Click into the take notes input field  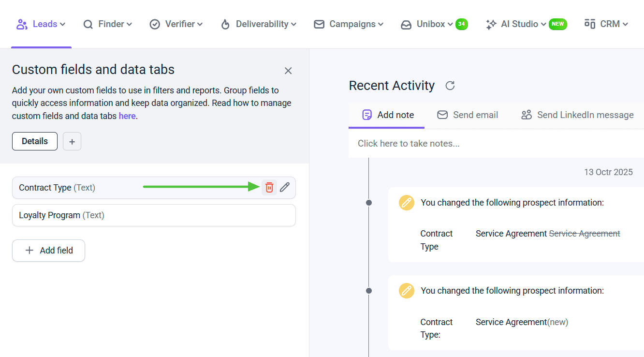[493, 144]
